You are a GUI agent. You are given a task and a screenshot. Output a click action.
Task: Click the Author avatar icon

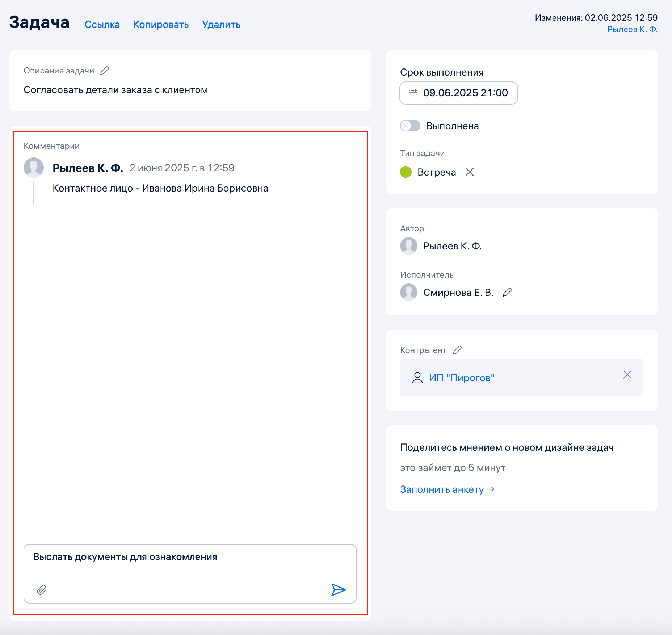point(409,245)
